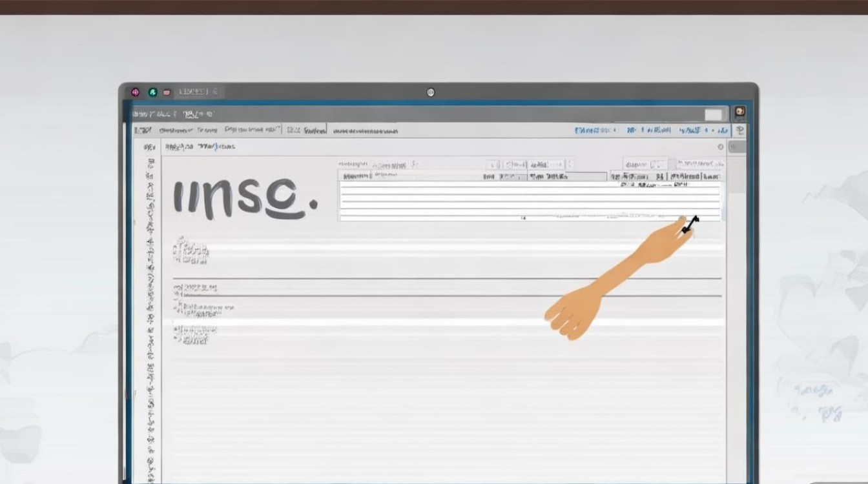Select the outlined tab in the toolbar row
This screenshot has width=868, height=484.
pyautogui.click(x=305, y=130)
